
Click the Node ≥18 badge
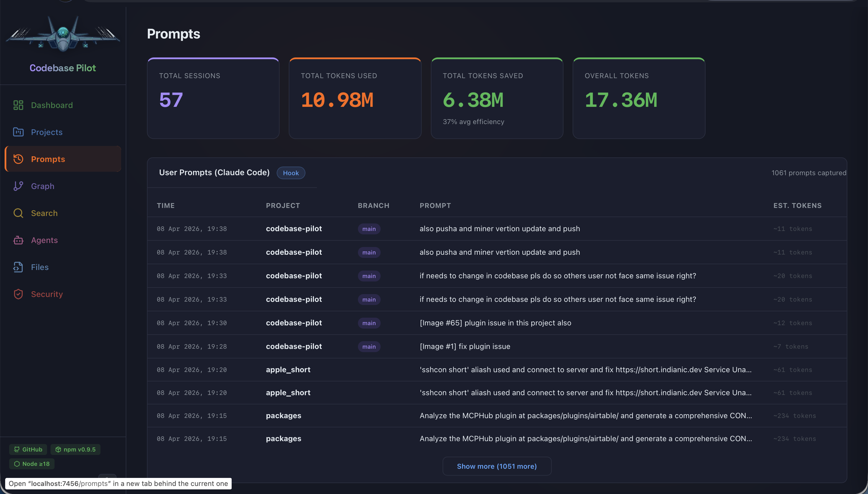32,464
